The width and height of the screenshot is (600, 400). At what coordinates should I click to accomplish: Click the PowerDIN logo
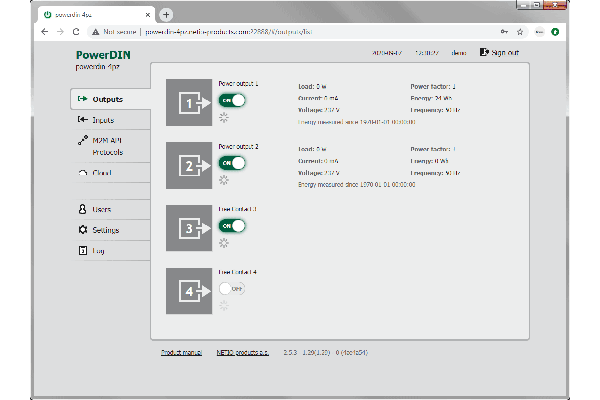pos(103,55)
